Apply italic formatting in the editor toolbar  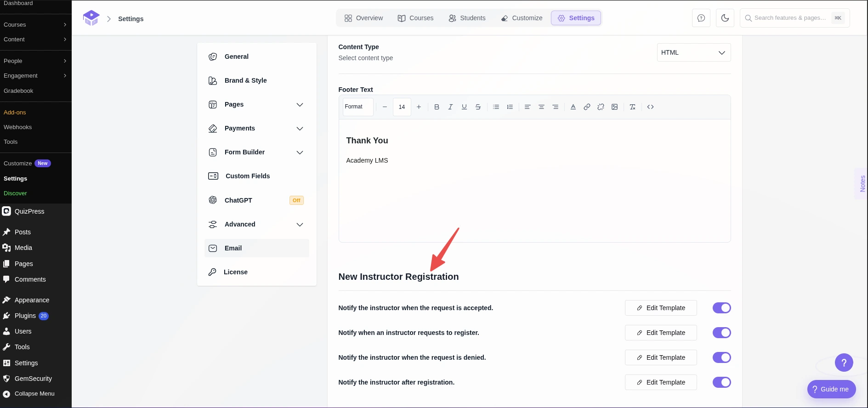click(x=450, y=107)
